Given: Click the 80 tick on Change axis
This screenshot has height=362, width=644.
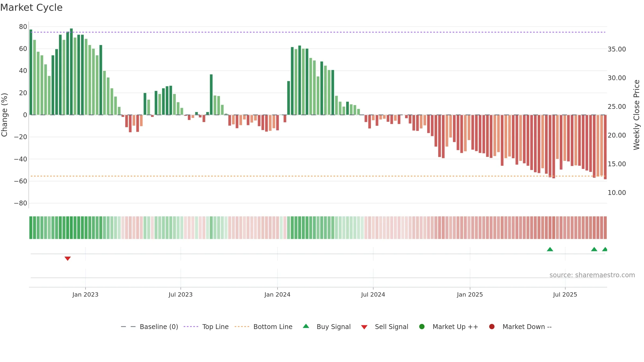Looking at the screenshot, I should (23, 27).
